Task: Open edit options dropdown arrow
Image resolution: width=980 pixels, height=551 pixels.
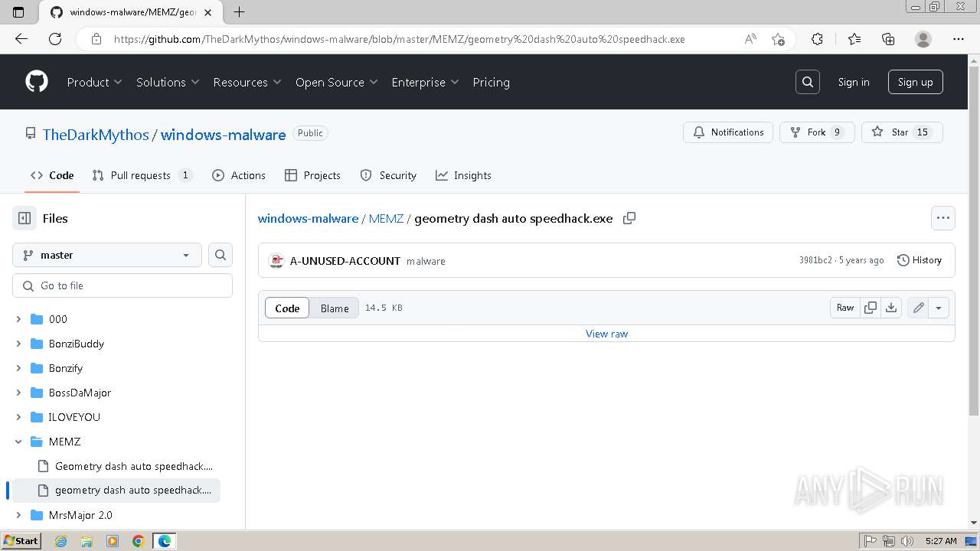Action: click(939, 308)
